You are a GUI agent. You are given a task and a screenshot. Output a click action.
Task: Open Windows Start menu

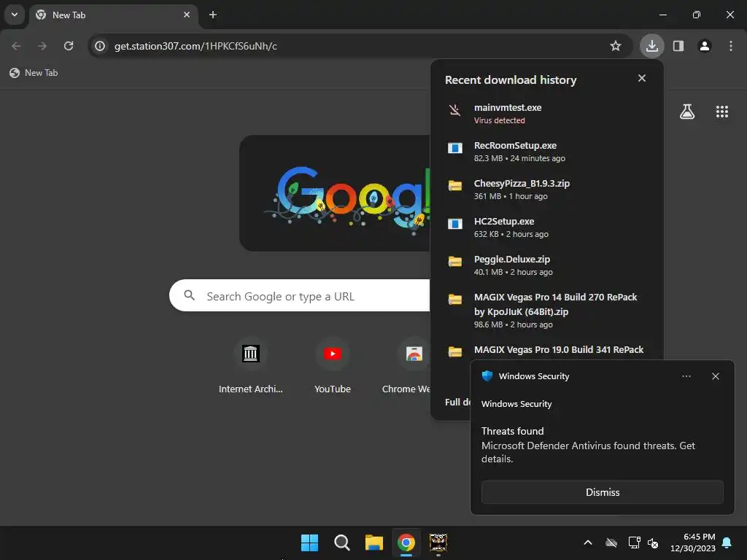click(x=309, y=542)
